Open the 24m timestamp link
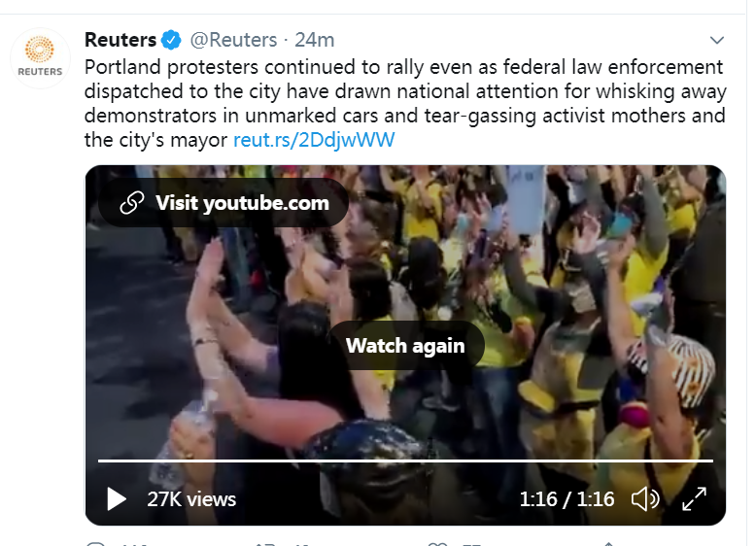The image size is (756, 546). [x=314, y=41]
